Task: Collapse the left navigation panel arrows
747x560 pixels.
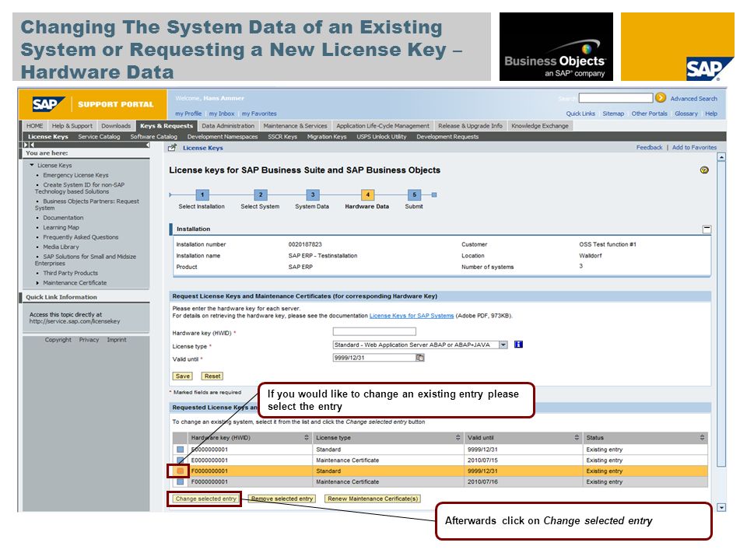Action: 29,145
